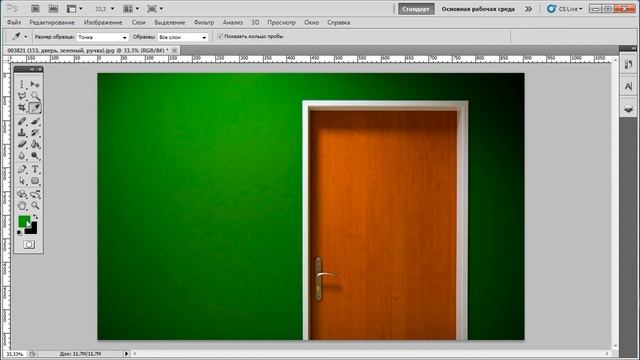
Task: Click the status bar zoom percentage field
Action: pos(15,354)
